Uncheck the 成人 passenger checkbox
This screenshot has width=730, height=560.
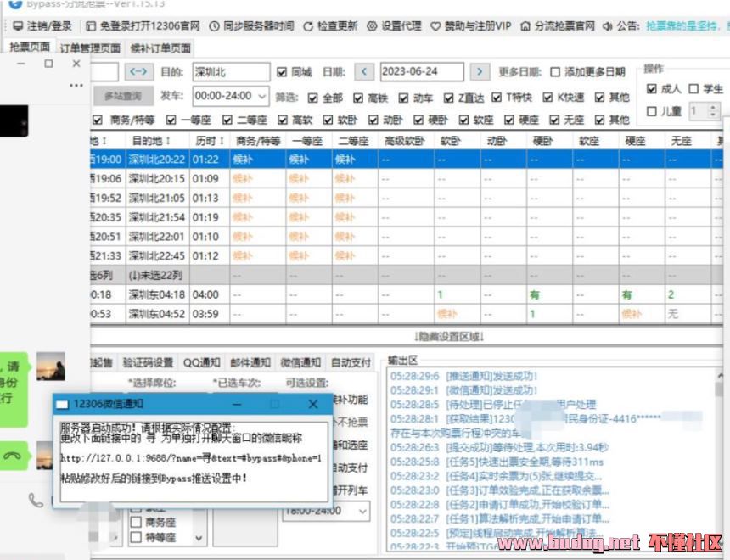click(652, 89)
